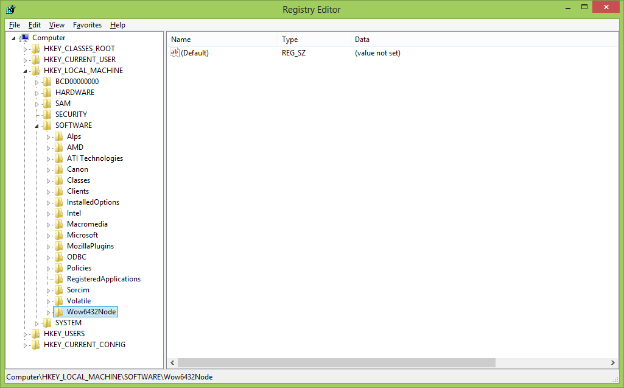Click the Classes folder icon
Image resolution: width=624 pixels, height=388 pixels.
[x=59, y=180]
